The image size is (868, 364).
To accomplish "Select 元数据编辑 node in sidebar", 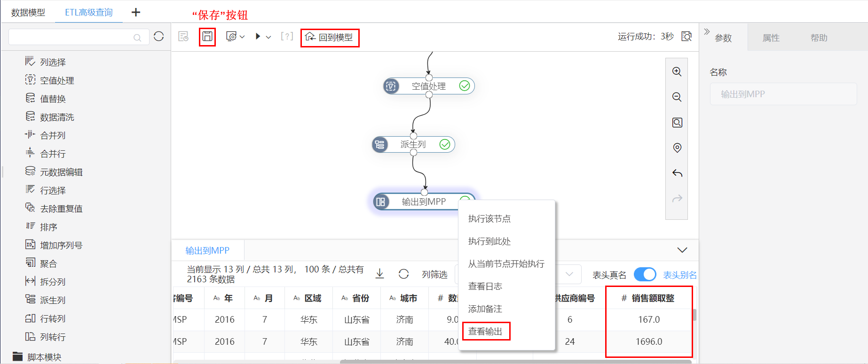I will tap(54, 172).
